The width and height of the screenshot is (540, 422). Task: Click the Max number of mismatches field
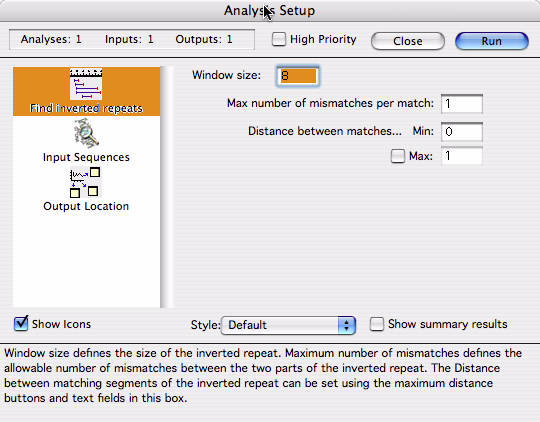pos(462,104)
